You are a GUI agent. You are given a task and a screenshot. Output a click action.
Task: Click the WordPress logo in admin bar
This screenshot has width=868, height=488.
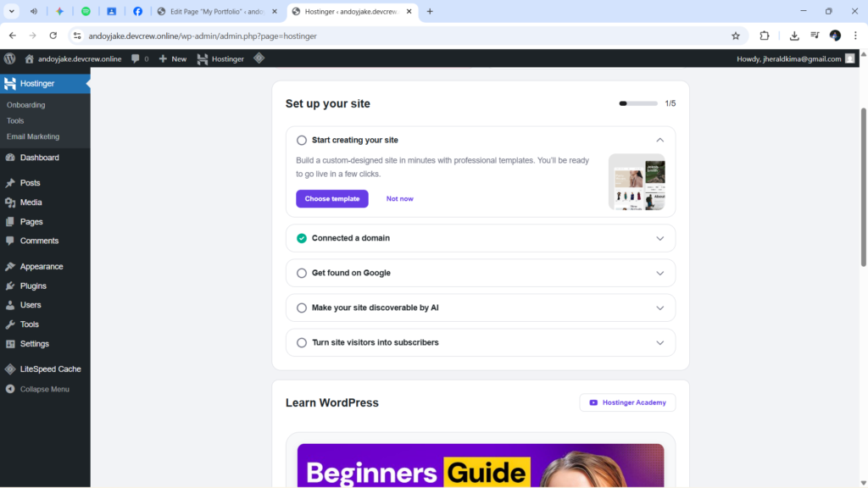pos(10,58)
